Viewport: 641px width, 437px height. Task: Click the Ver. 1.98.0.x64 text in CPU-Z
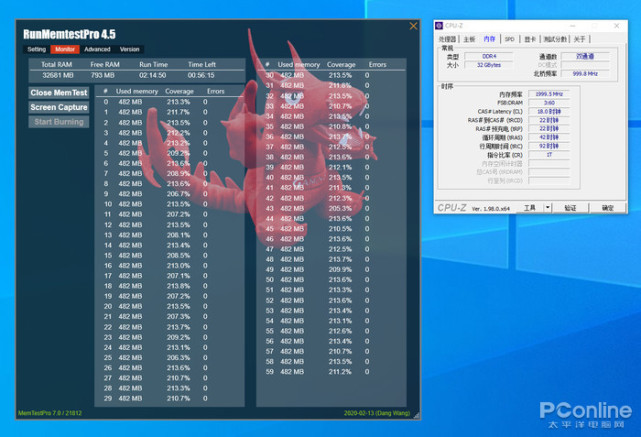[491, 208]
